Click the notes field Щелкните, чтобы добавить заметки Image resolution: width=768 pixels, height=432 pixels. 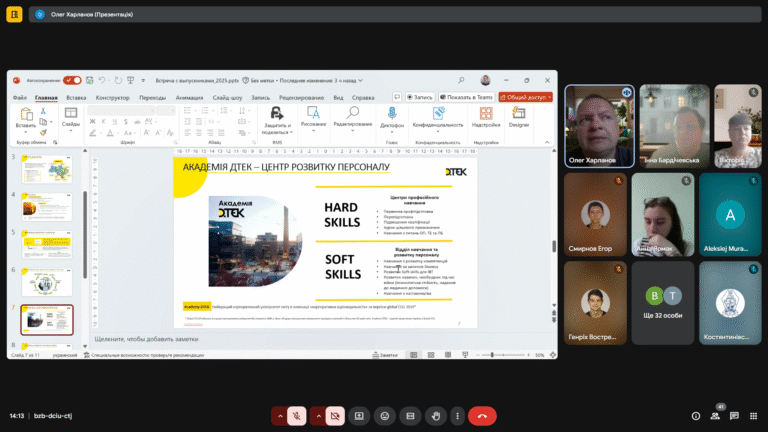(146, 339)
